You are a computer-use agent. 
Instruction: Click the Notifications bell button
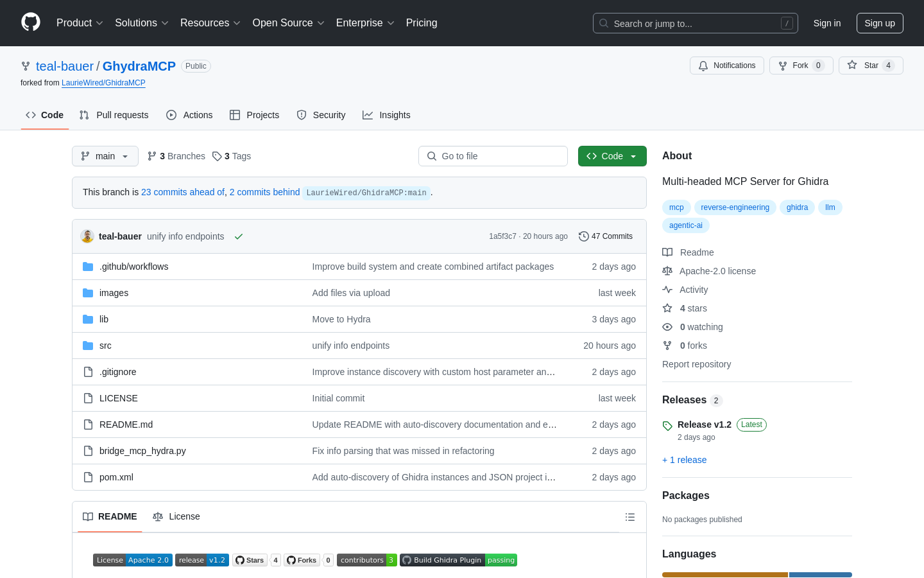tap(727, 66)
